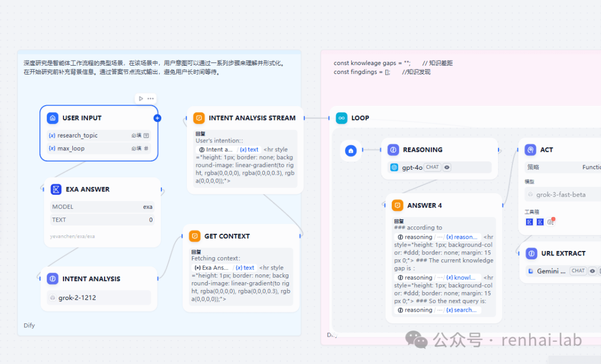Click the GET CONTEXT node's orange icon
Image resolution: width=601 pixels, height=364 pixels.
click(x=195, y=236)
